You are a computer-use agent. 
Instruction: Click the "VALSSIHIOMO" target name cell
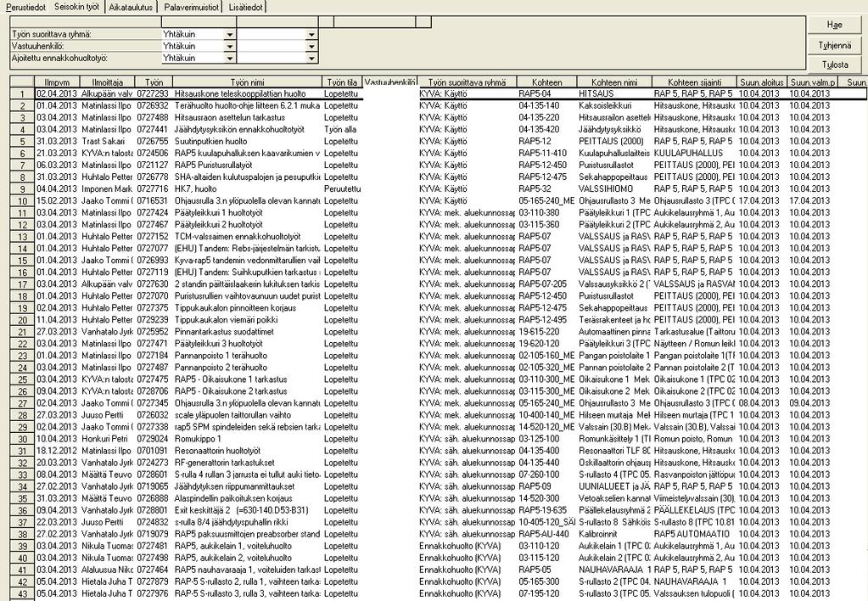click(614, 189)
